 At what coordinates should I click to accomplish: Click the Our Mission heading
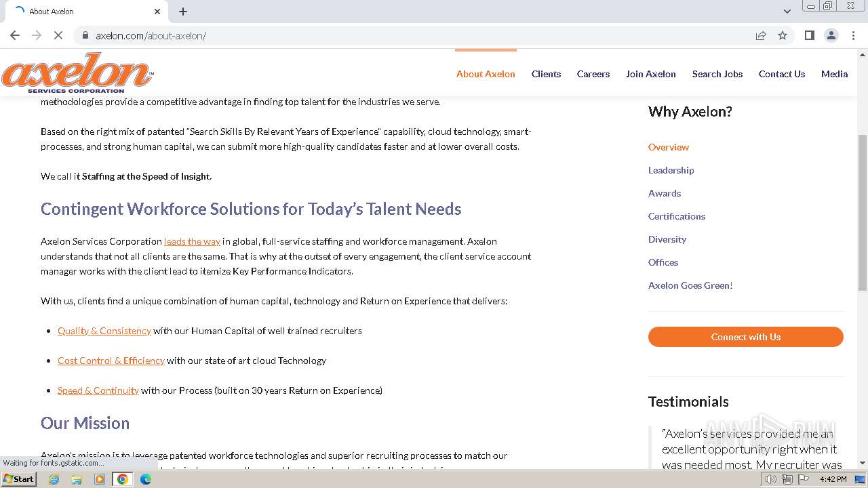pyautogui.click(x=85, y=423)
